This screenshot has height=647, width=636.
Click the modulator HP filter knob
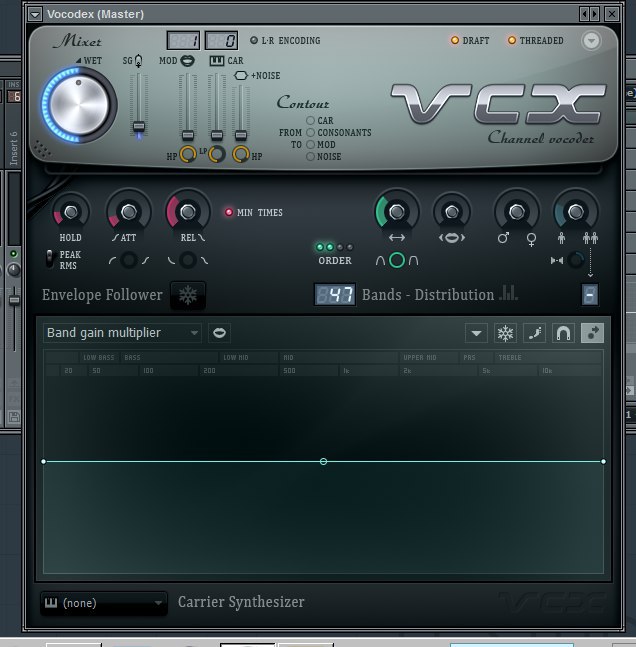coord(188,154)
